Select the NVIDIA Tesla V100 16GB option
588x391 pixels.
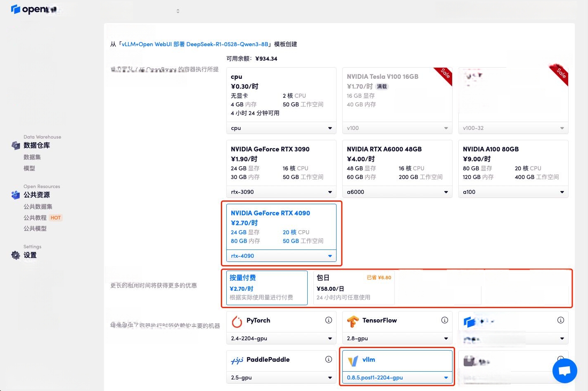coord(397,94)
